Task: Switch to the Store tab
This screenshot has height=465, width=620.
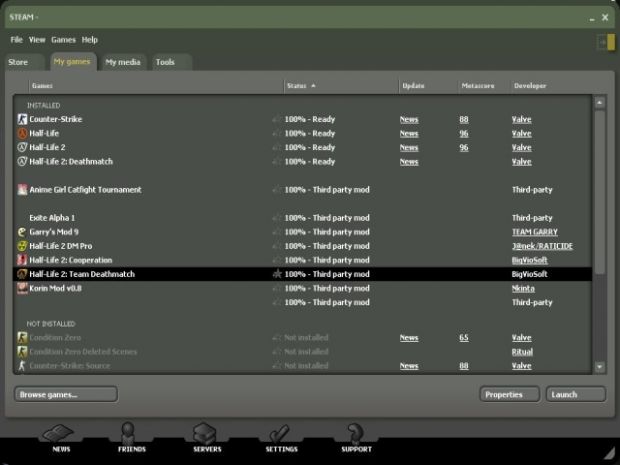Action: pyautogui.click(x=25, y=62)
